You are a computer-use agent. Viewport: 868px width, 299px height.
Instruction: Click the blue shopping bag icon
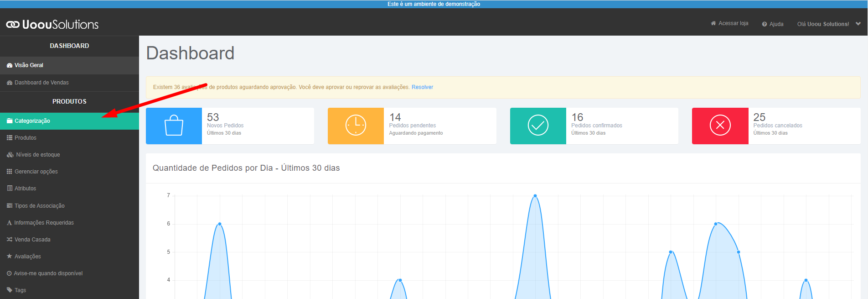(174, 126)
